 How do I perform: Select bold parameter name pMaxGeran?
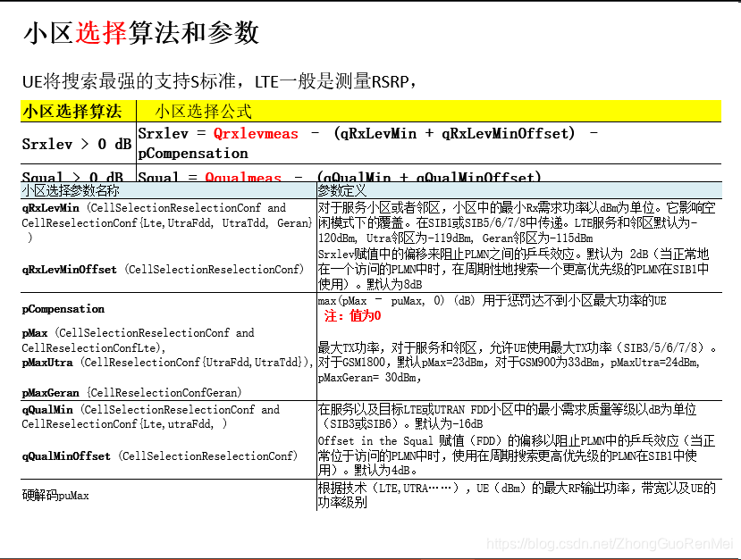(51, 393)
